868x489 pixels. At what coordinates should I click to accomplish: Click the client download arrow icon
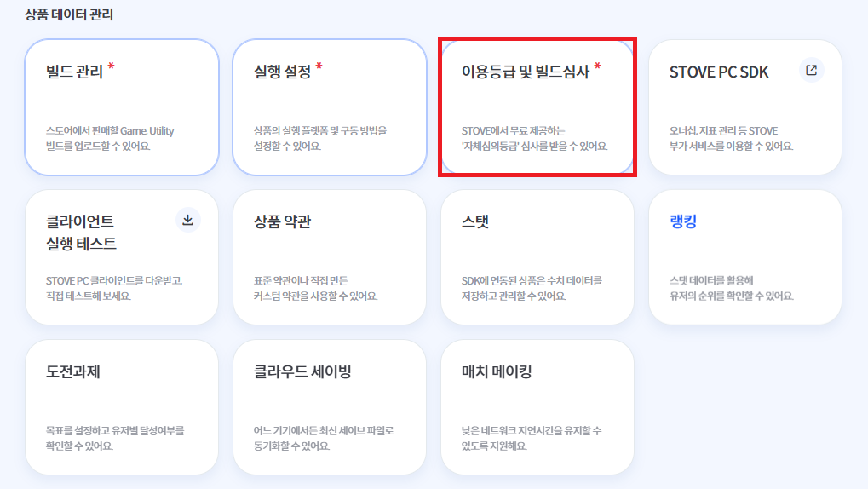188,220
